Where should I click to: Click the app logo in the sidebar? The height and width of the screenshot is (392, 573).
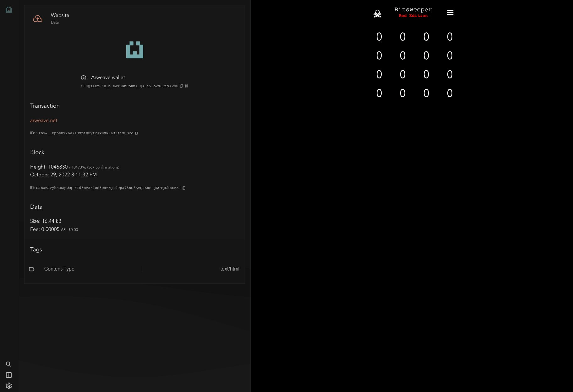coord(9,10)
